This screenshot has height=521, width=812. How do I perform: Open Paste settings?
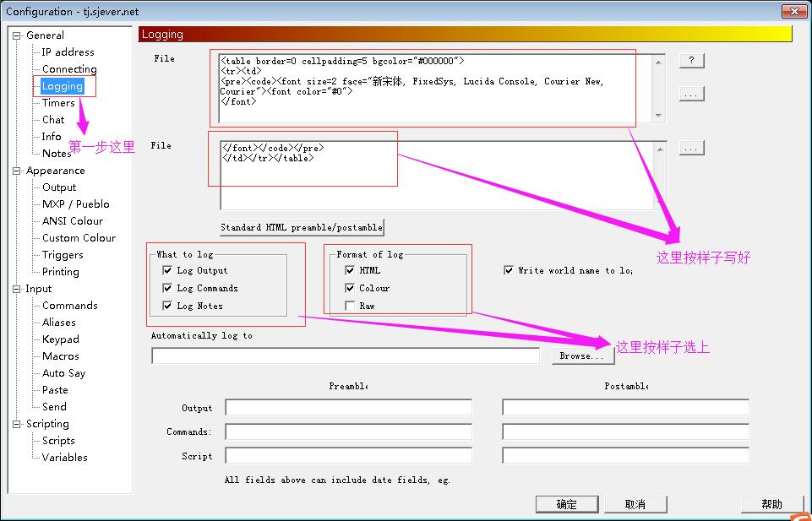tap(55, 390)
